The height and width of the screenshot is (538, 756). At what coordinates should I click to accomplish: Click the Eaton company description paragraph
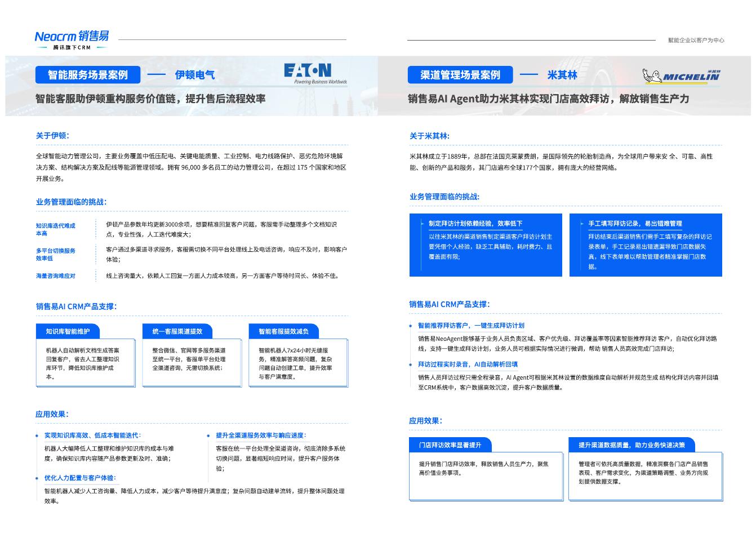(191, 167)
